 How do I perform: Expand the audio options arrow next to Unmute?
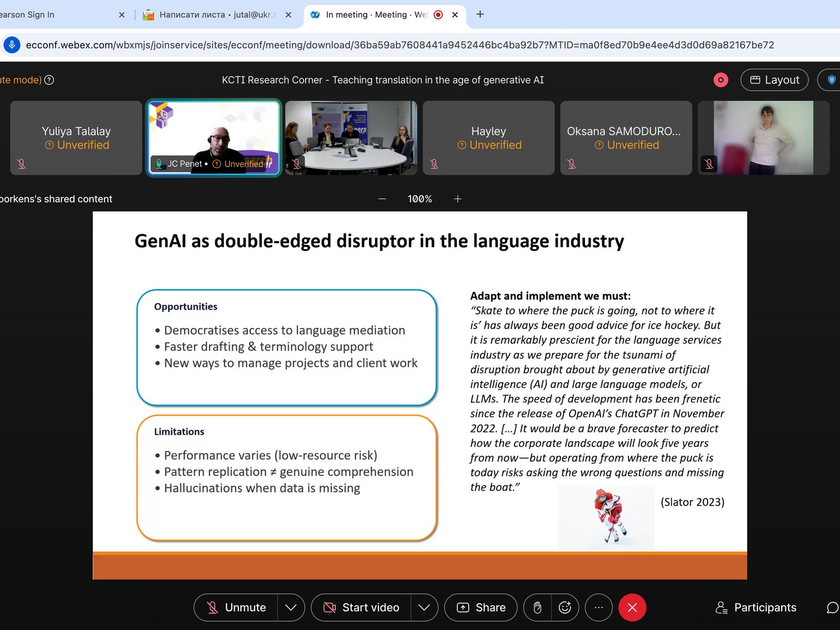coord(291,607)
